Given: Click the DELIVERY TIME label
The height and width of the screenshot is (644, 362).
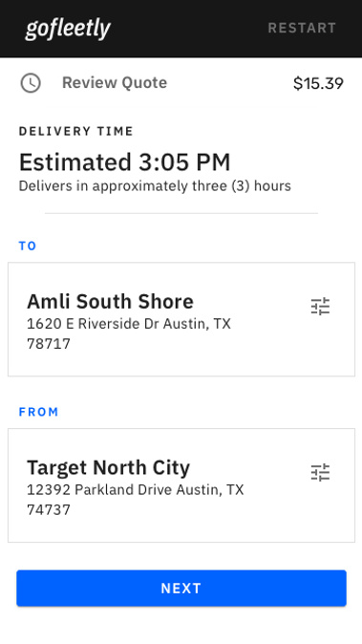Looking at the screenshot, I should 75,131.
